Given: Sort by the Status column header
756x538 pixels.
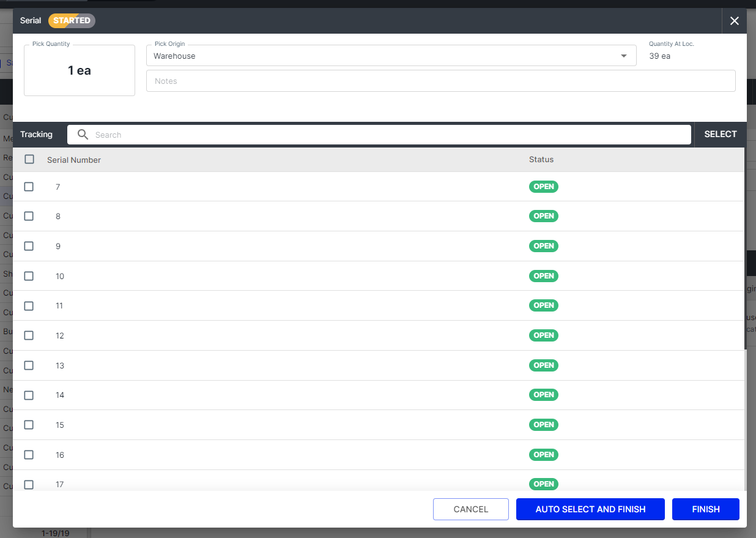Looking at the screenshot, I should [541, 160].
